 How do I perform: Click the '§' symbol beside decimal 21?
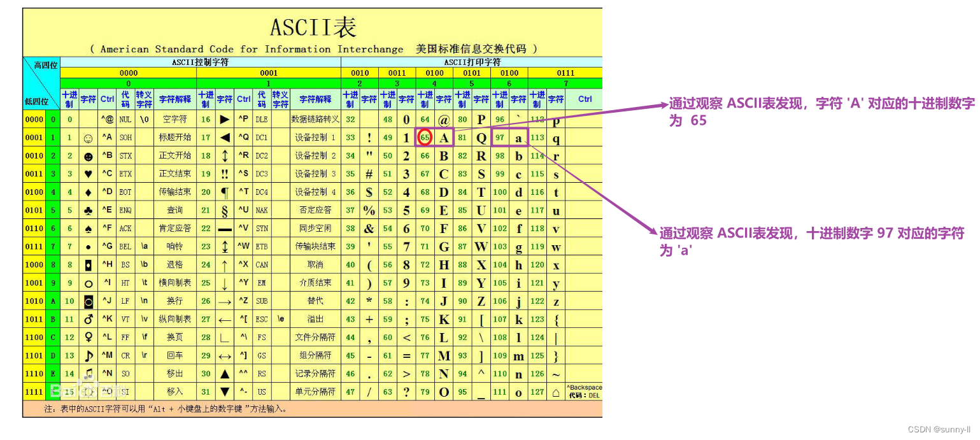point(224,210)
